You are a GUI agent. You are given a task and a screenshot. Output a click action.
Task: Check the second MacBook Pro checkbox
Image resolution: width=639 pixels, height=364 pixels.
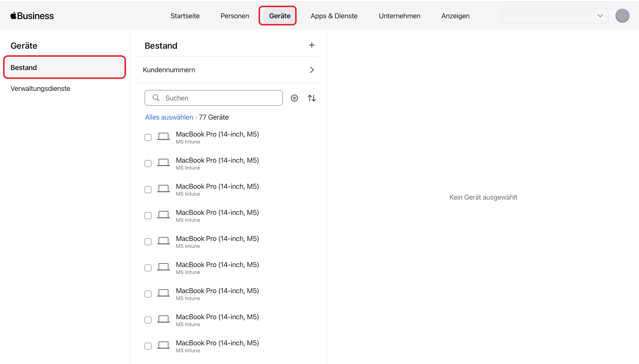tap(148, 164)
